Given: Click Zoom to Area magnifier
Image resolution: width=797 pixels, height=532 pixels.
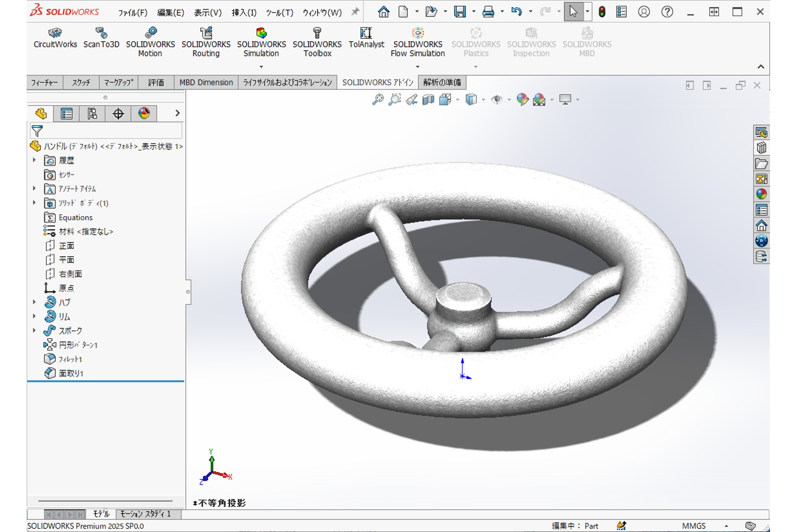Looking at the screenshot, I should 394,100.
